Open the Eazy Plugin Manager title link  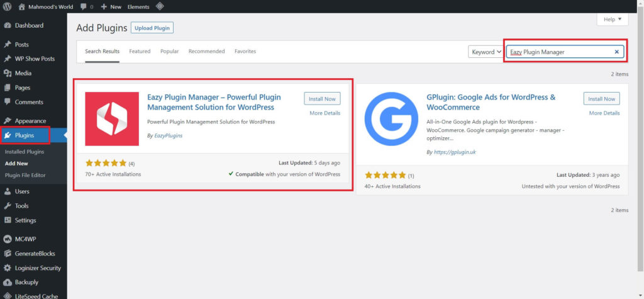214,103
